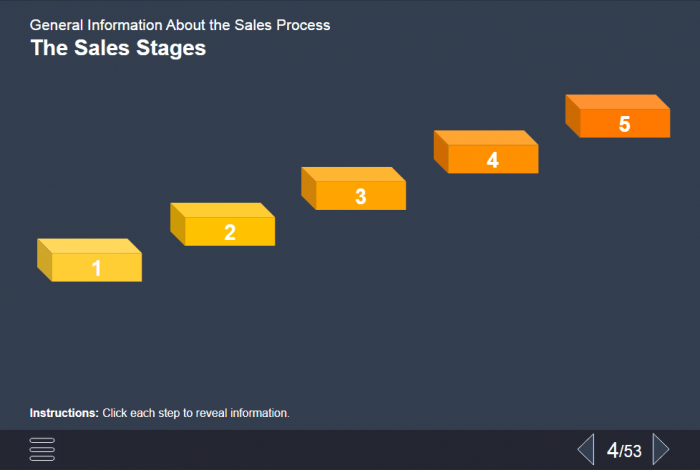This screenshot has width=700, height=470.
Task: Click empty middle of bottom navigation bar
Action: (x=320, y=450)
